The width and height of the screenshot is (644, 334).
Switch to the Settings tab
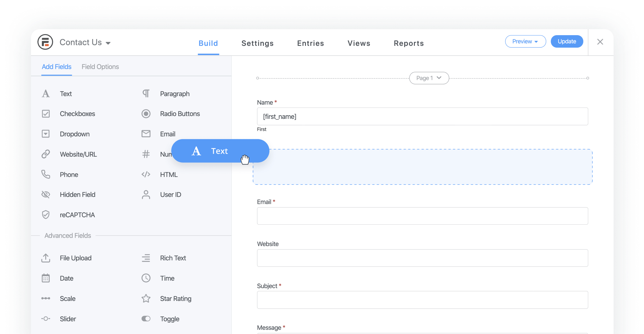tap(257, 43)
